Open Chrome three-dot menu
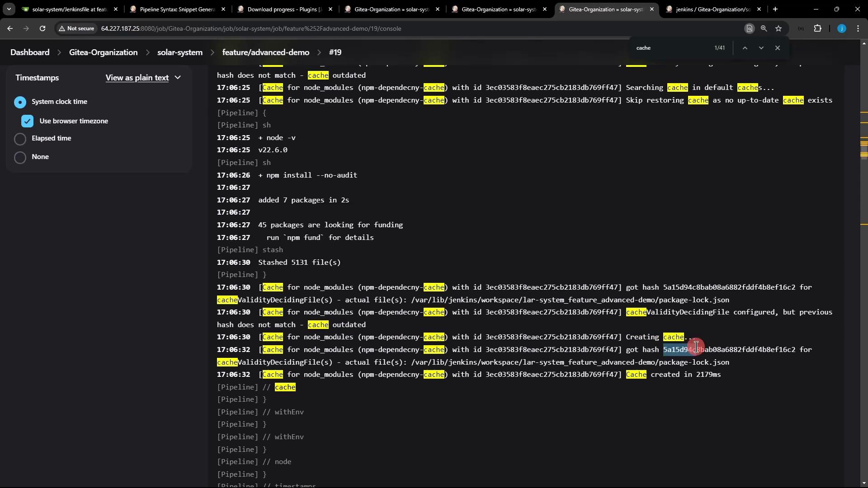868x488 pixels. pyautogui.click(x=858, y=28)
